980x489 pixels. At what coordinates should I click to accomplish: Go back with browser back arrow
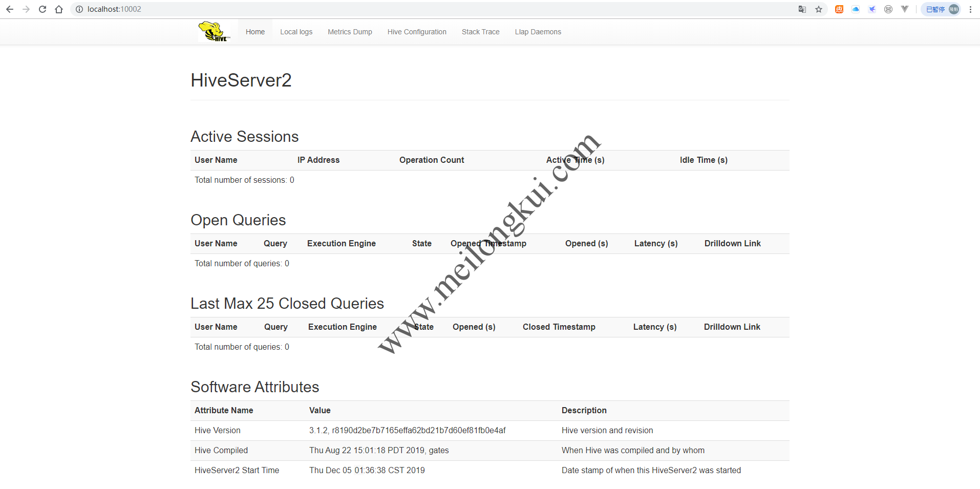click(10, 9)
